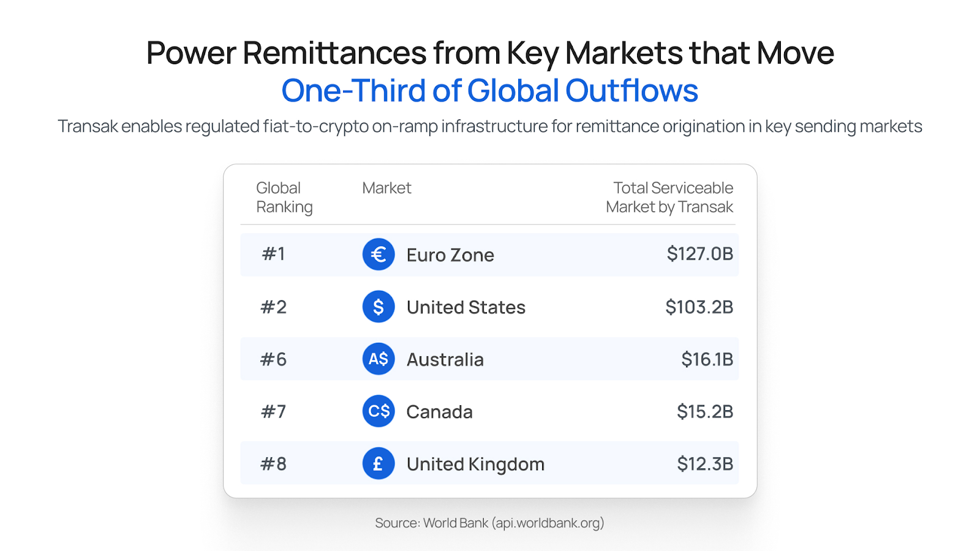
Task: Click the Euro currency icon
Action: [379, 254]
